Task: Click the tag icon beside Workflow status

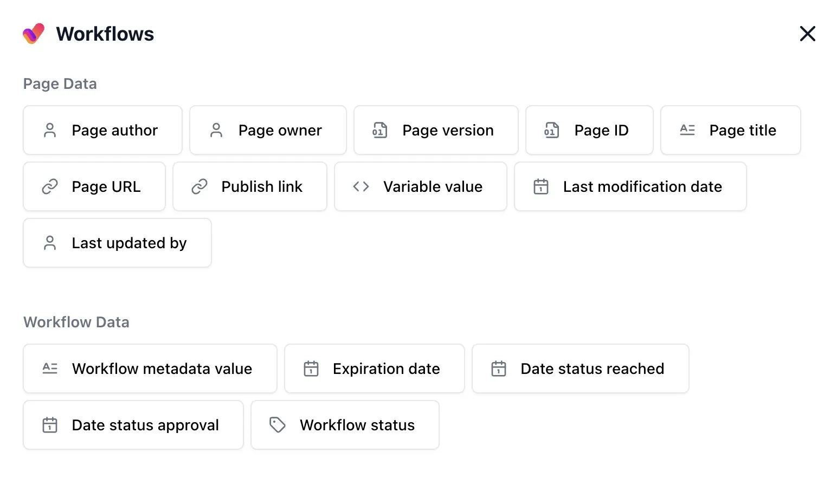Action: 278,425
